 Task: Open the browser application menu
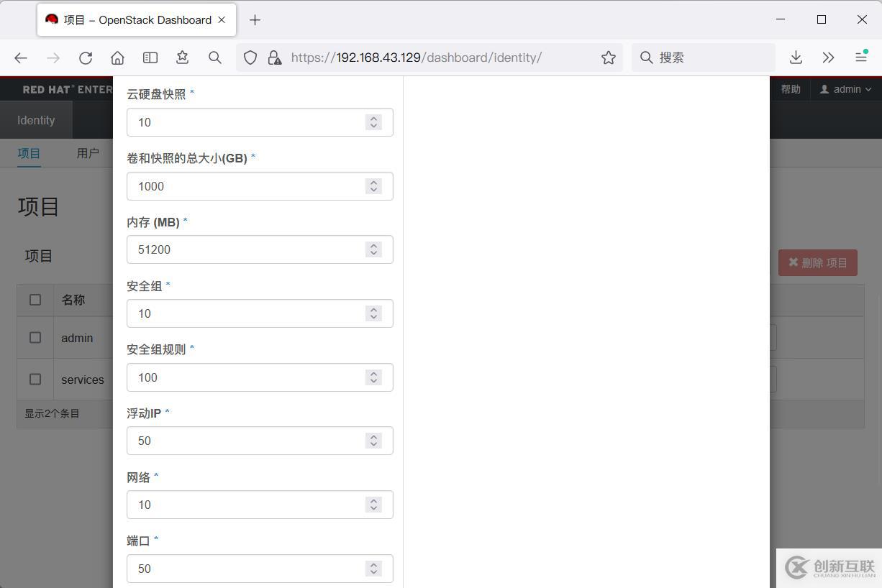coord(861,58)
